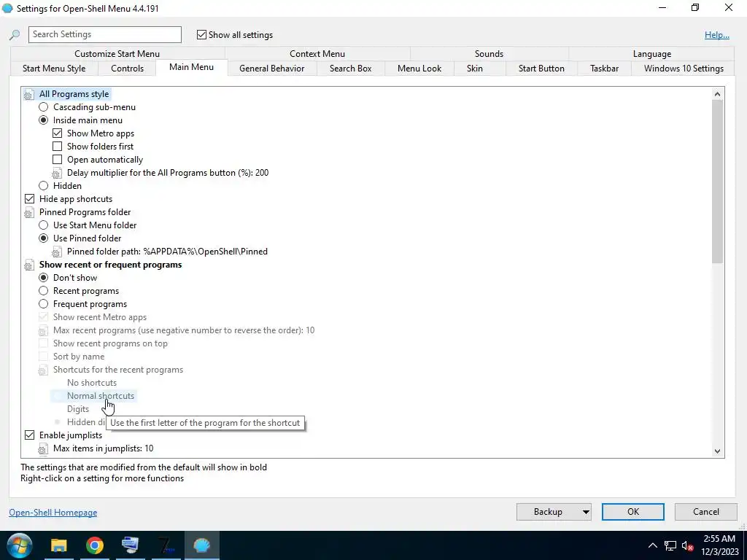The image size is (747, 560).
Task: Open the Start Button tab
Action: (x=541, y=69)
